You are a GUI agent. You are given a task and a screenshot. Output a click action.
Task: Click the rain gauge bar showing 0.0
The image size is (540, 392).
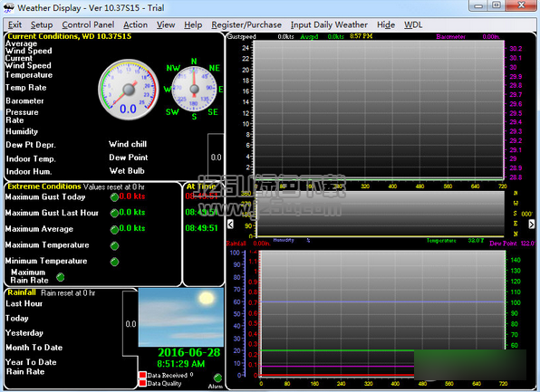[130, 324]
